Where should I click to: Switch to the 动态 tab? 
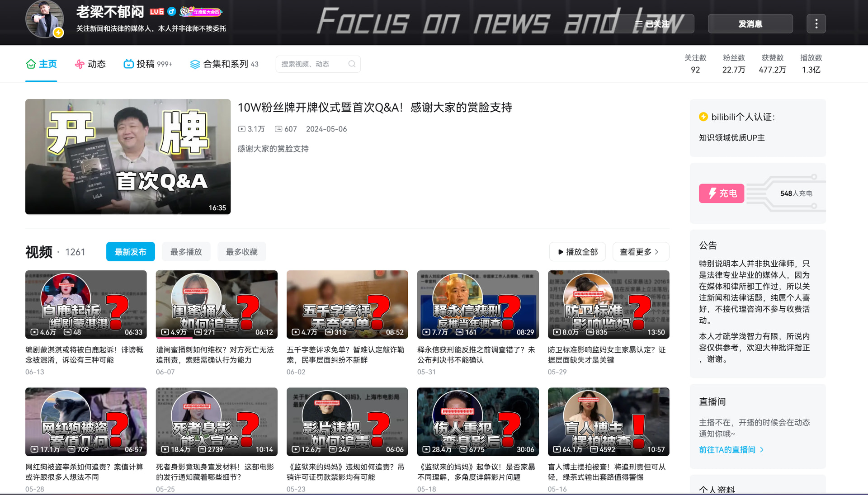[x=90, y=64]
